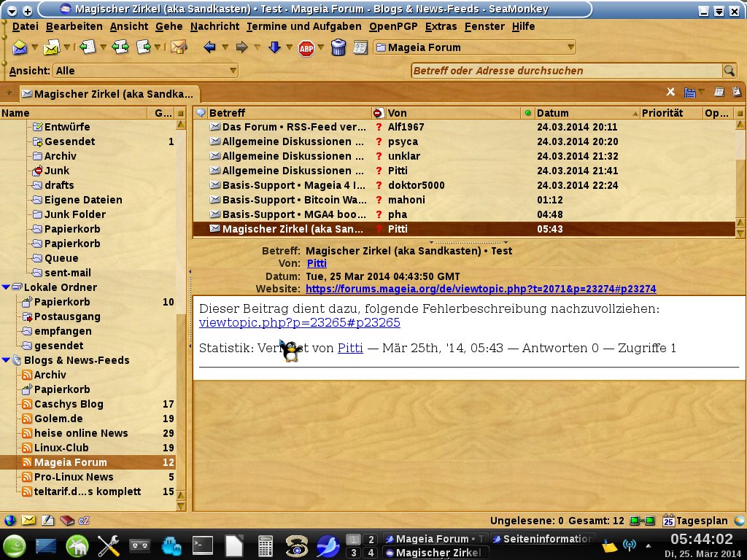
Task: Open the forums.mageia.org Website link
Action: 481,289
